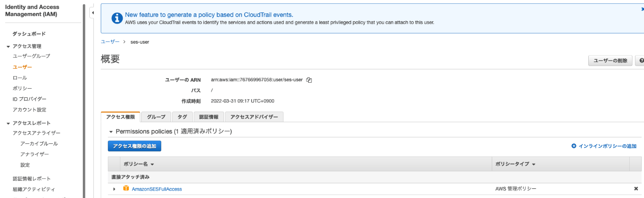Image resolution: width=644 pixels, height=198 pixels.
Task: Sort by ポリシー名 column header
Action: 138,164
